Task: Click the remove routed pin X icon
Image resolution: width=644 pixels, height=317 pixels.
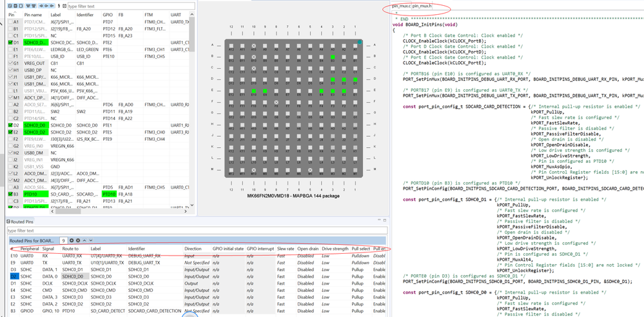Action: point(77,240)
